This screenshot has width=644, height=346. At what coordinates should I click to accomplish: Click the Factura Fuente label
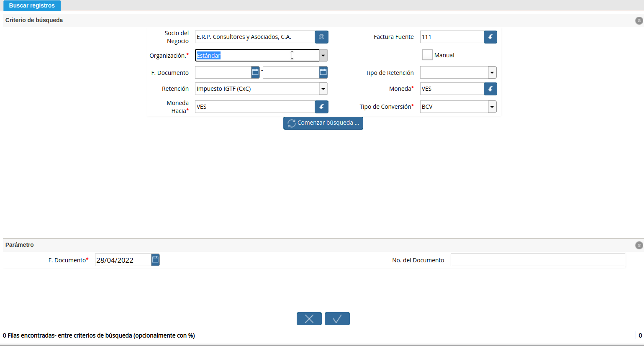point(394,37)
